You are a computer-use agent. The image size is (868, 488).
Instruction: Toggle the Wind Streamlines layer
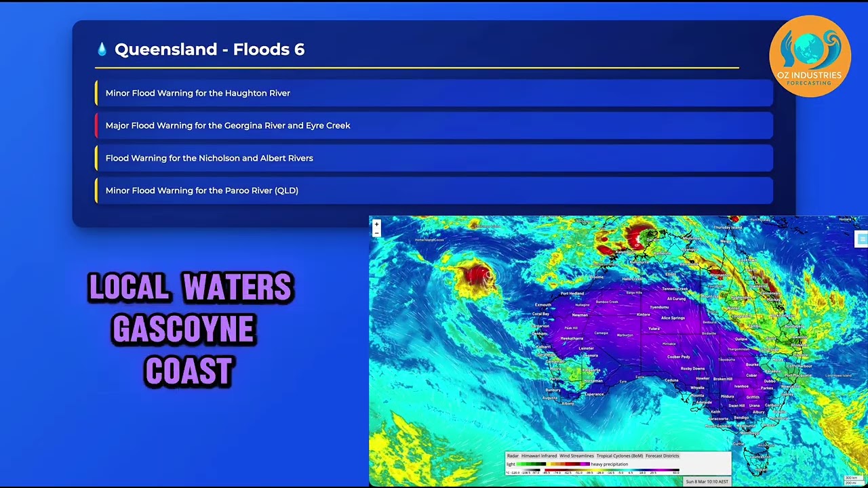[576, 455]
